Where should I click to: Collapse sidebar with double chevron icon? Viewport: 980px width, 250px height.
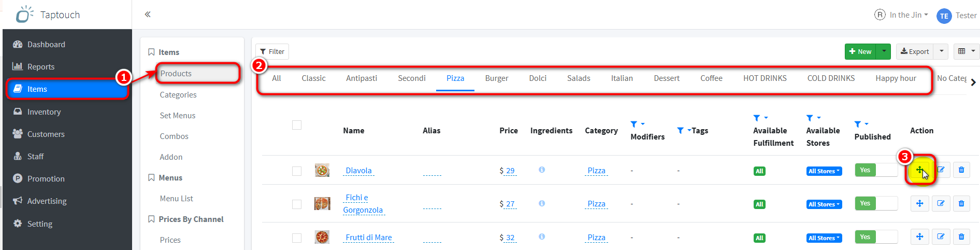tap(148, 15)
